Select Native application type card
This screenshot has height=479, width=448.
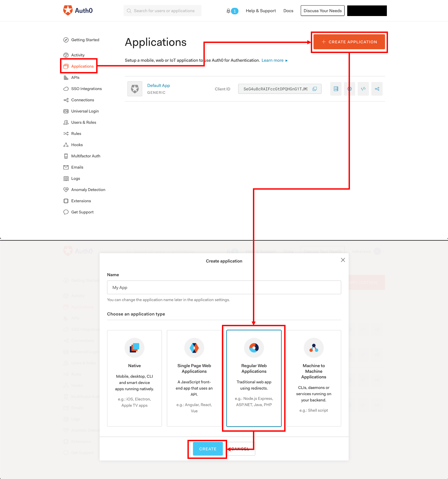click(134, 378)
